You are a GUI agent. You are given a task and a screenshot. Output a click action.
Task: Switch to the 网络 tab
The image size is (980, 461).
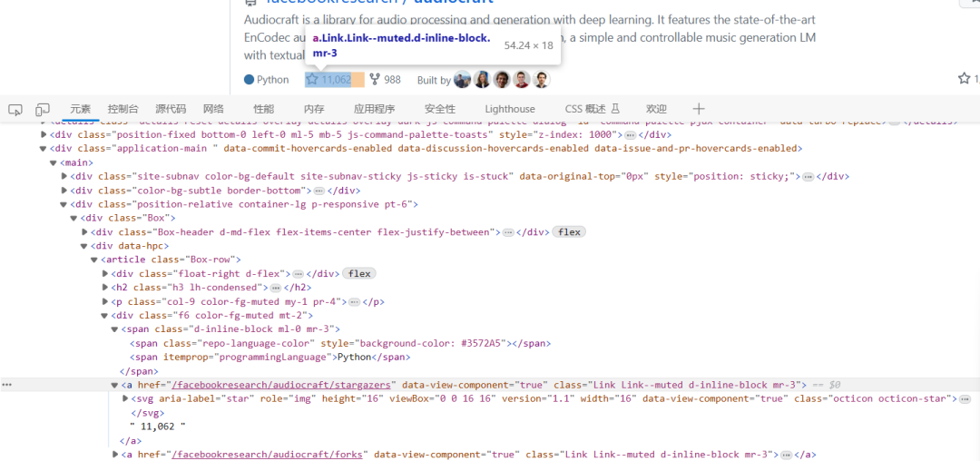(x=214, y=109)
